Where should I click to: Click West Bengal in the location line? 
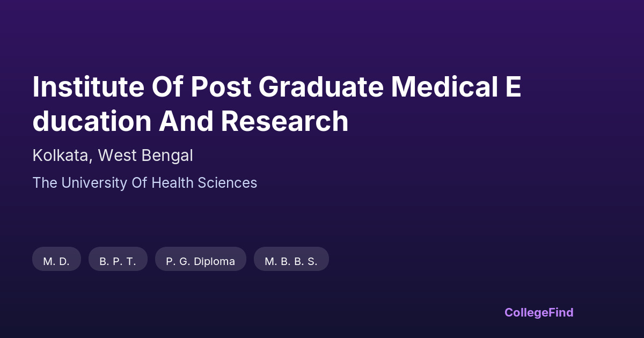pyautogui.click(x=145, y=156)
